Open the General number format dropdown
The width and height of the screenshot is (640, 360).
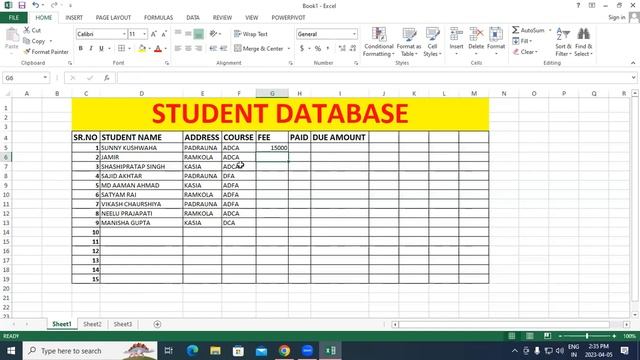(354, 34)
